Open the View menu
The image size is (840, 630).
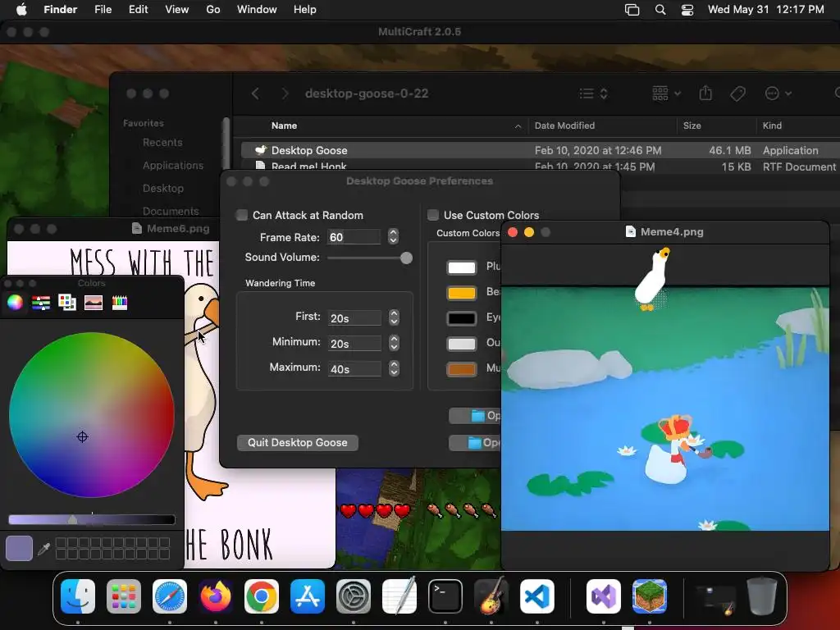pyautogui.click(x=177, y=10)
